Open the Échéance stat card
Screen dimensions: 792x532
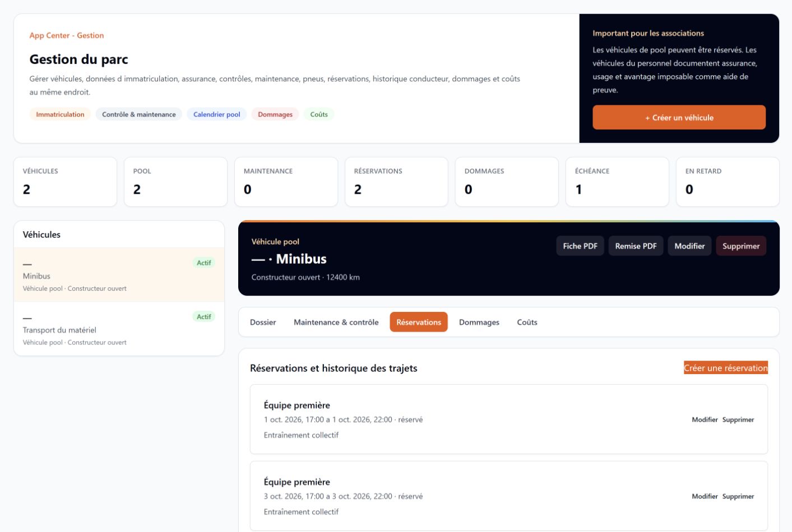point(617,181)
